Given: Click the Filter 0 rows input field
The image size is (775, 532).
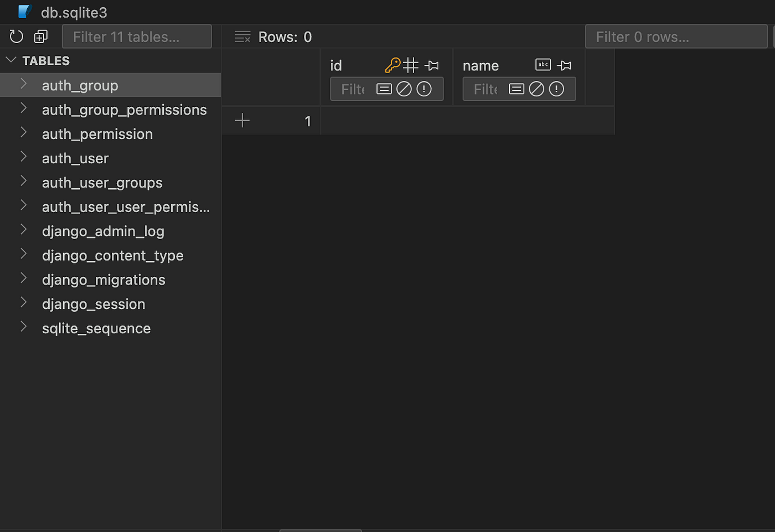Looking at the screenshot, I should (x=676, y=37).
